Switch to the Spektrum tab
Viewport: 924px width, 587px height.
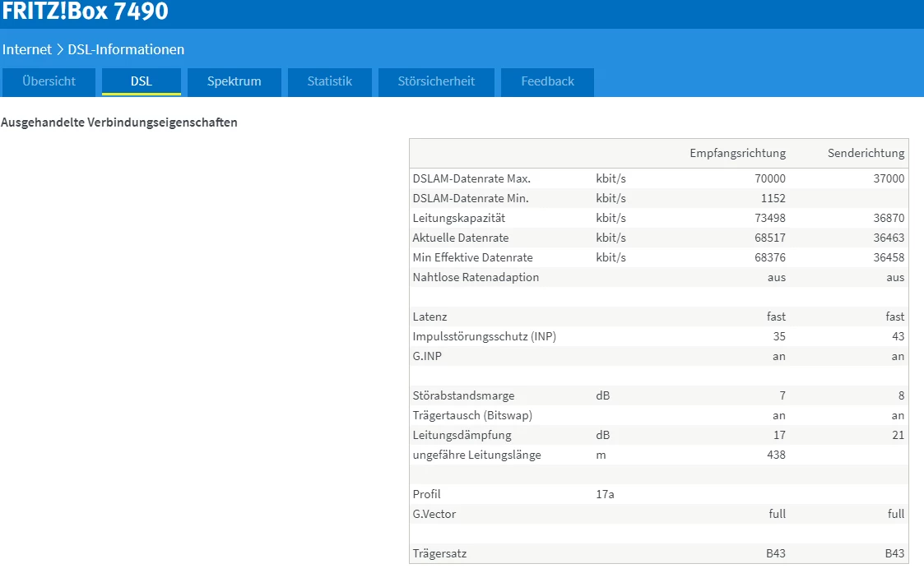(x=234, y=81)
